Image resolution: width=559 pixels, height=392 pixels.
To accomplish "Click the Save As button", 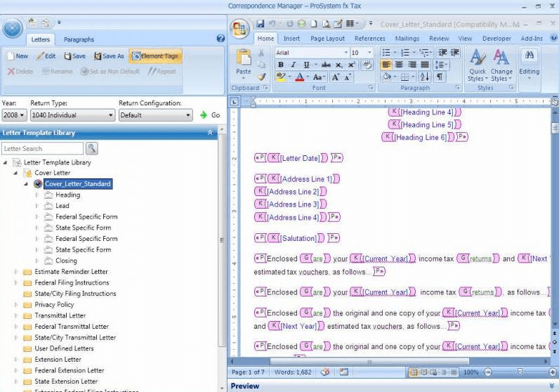I will tap(109, 56).
